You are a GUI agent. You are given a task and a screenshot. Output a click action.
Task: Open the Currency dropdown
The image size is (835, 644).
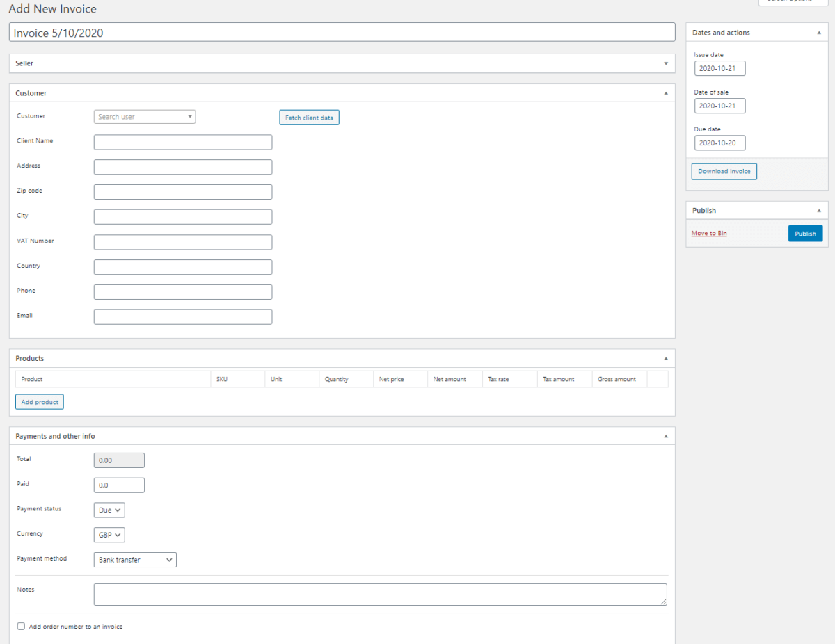click(x=109, y=535)
